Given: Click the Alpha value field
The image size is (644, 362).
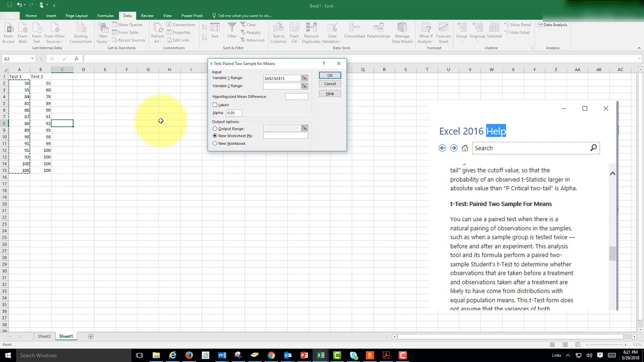Looking at the screenshot, I should coord(234,113).
